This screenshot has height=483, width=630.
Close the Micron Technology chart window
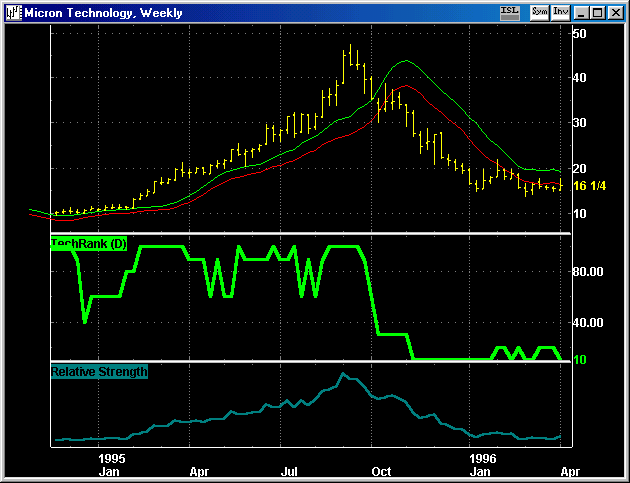[616, 13]
